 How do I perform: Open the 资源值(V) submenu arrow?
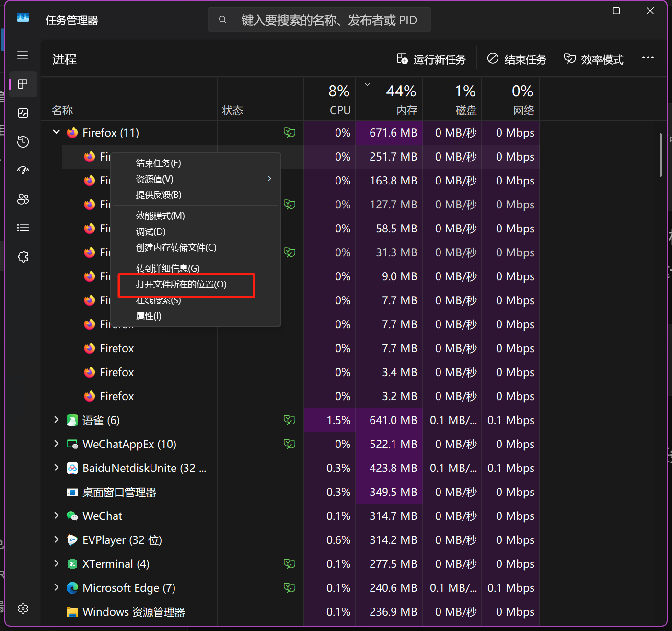[x=270, y=179]
